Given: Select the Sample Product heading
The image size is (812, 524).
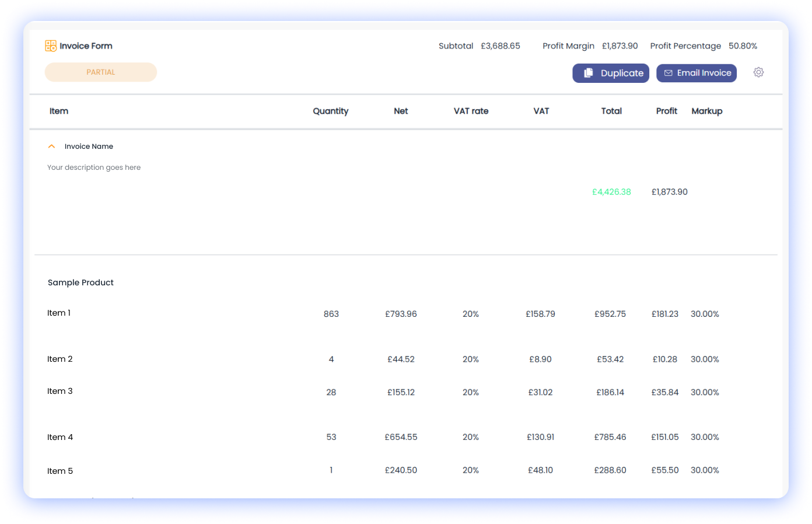Looking at the screenshot, I should 80,282.
